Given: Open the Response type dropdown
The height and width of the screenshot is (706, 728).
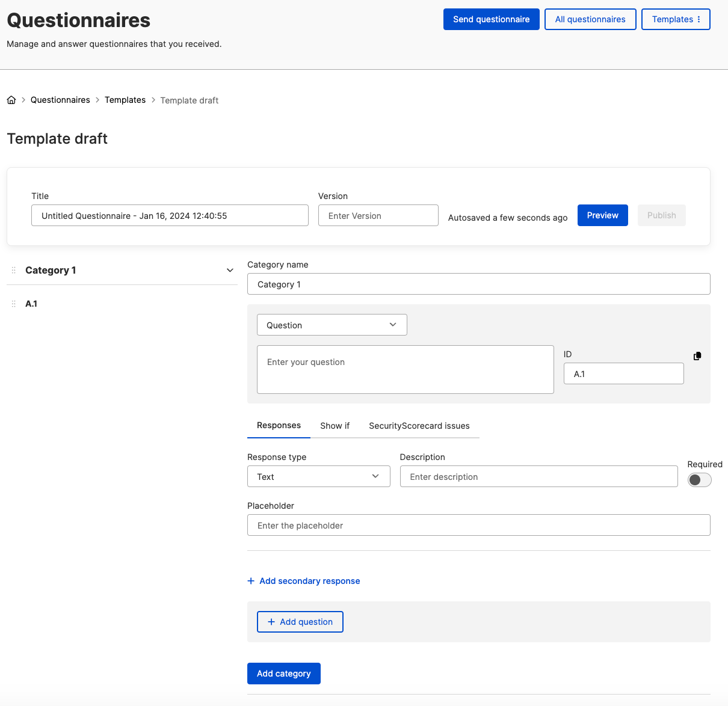Looking at the screenshot, I should 318,476.
